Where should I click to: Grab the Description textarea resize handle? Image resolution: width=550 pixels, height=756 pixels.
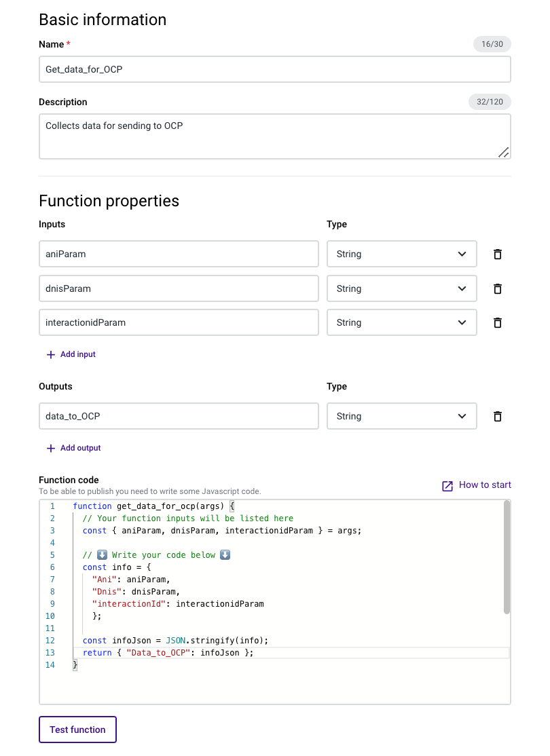[503, 153]
